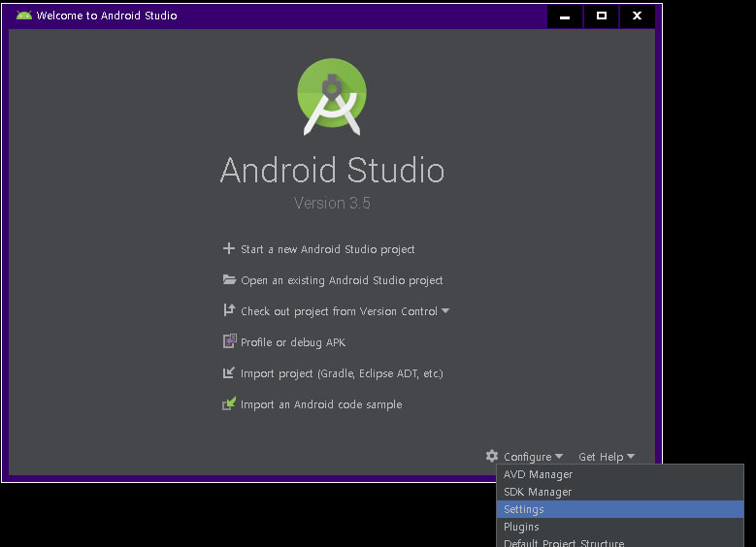The image size is (756, 547).
Task: Click the plus icon for new project
Action: pyautogui.click(x=228, y=248)
